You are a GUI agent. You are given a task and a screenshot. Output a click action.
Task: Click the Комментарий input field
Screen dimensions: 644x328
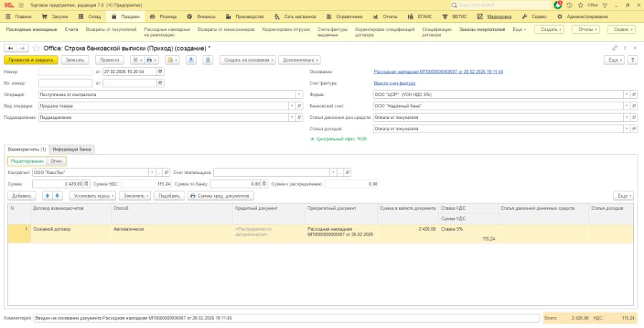(287, 318)
